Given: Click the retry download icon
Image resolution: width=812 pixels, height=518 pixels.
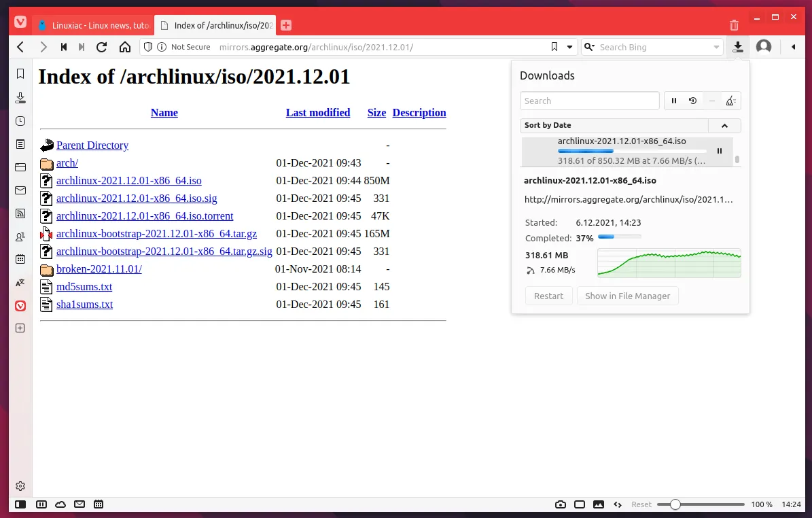Looking at the screenshot, I should pyautogui.click(x=692, y=101).
